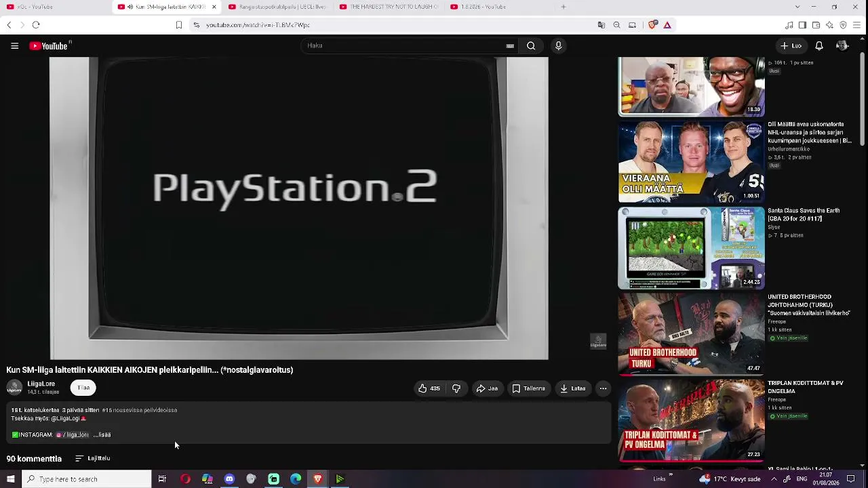The width and height of the screenshot is (868, 488).
Task: Switch to Rangaistuspotkukilpailu UECL tab
Action: (x=277, y=7)
